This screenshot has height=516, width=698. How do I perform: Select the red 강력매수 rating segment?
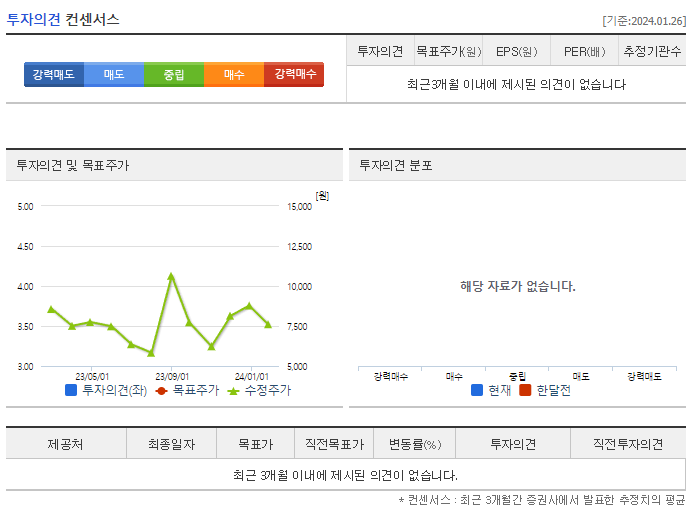294,74
